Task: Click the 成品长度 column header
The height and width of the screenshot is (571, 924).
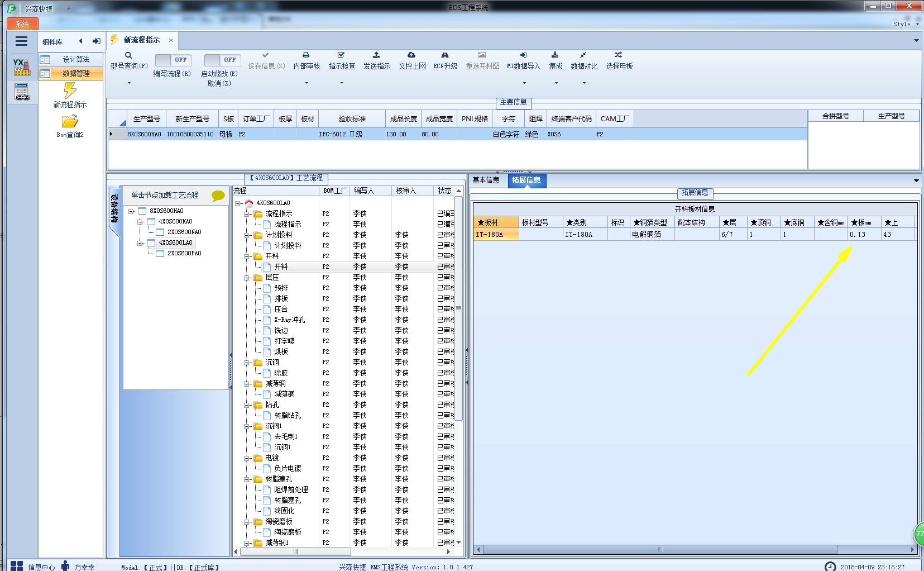Action: pos(403,119)
